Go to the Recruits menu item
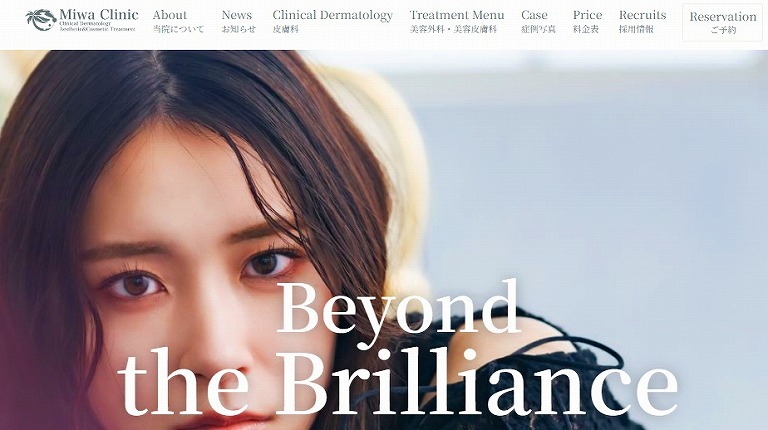Viewport: 768px width, 430px height. click(x=643, y=15)
